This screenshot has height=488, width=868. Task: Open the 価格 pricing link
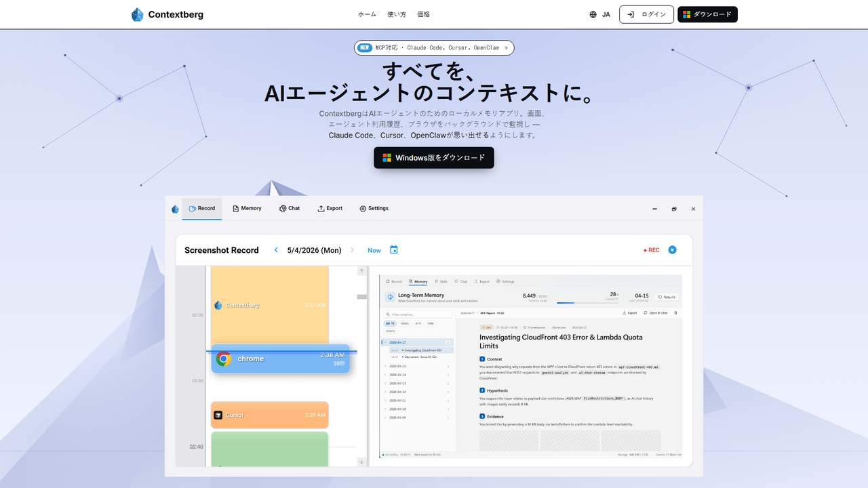pyautogui.click(x=423, y=14)
